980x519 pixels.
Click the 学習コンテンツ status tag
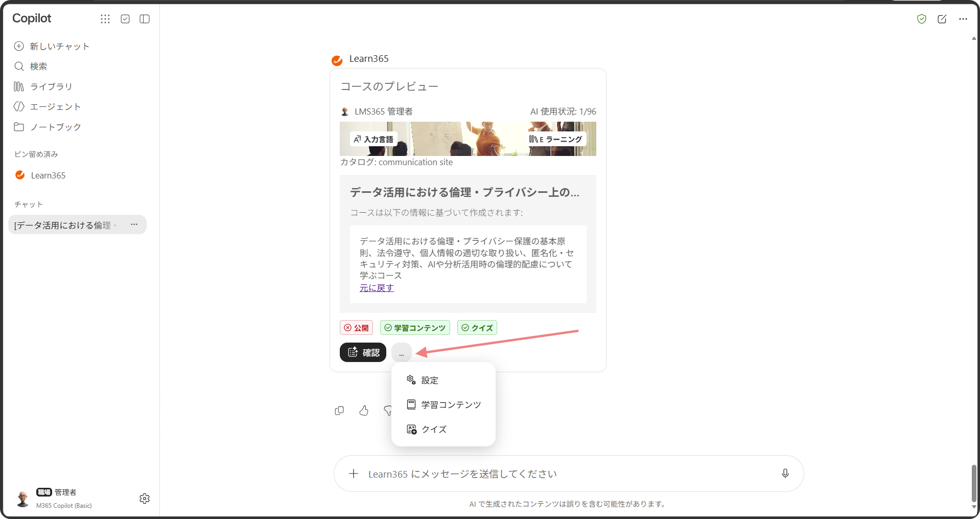pos(415,328)
